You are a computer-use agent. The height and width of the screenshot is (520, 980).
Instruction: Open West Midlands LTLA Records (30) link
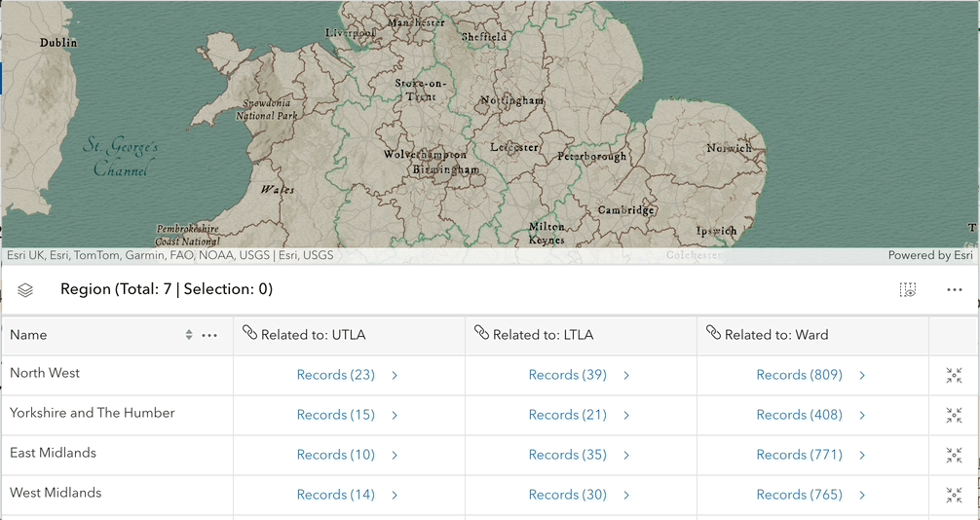(567, 495)
